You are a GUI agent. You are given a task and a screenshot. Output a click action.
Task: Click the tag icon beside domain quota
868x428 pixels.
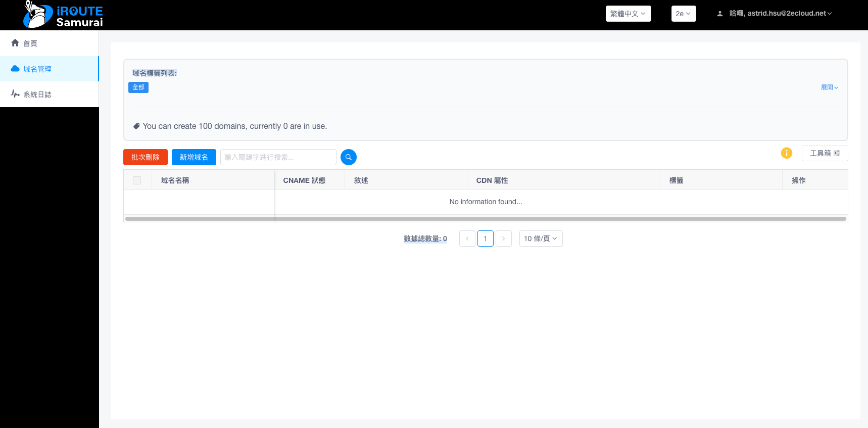(x=136, y=126)
